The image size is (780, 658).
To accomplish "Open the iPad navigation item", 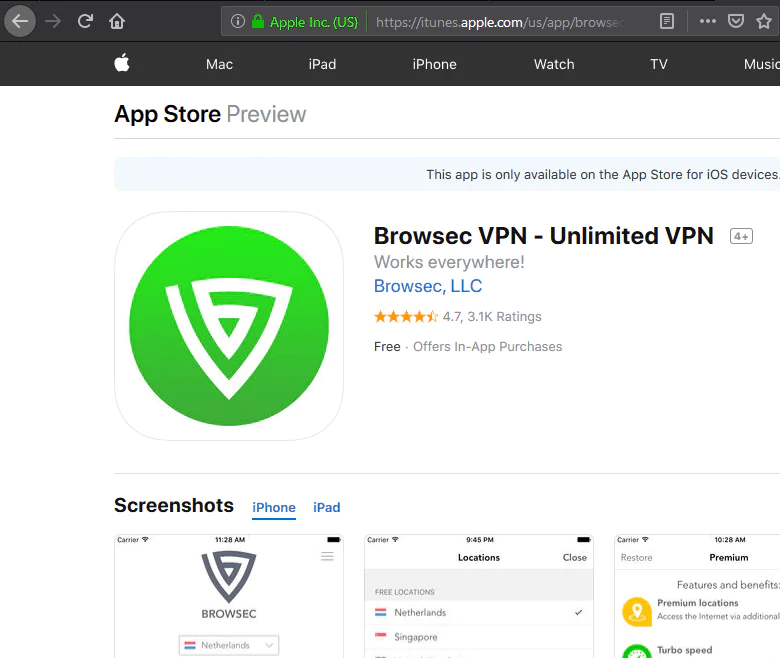I will pyautogui.click(x=322, y=64).
